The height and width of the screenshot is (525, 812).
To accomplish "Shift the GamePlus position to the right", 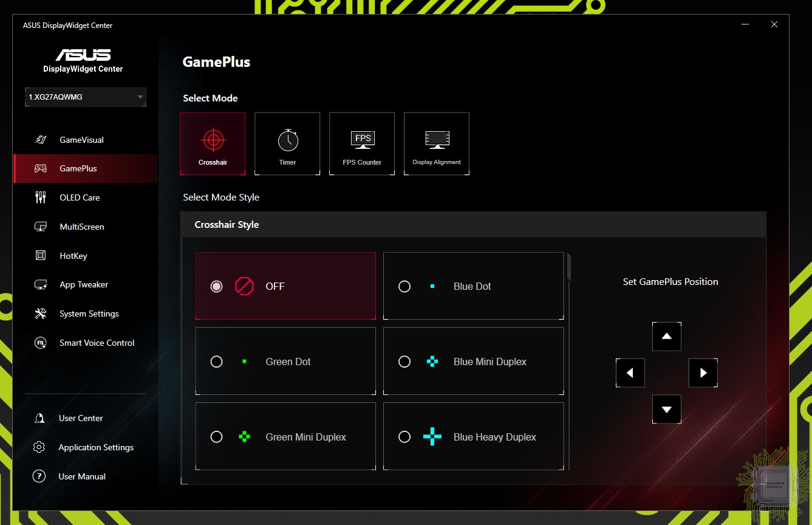I will coord(703,373).
